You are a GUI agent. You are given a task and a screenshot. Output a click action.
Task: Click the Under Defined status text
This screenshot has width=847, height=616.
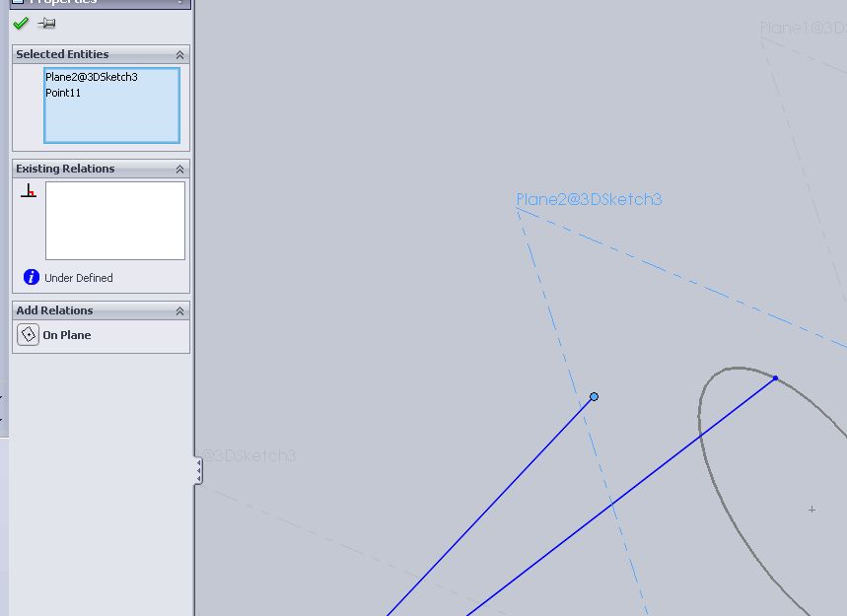click(79, 278)
